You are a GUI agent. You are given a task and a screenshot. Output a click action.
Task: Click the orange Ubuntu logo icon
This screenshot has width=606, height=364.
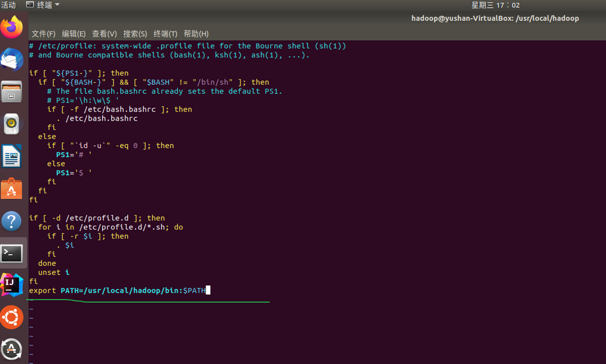click(12, 317)
